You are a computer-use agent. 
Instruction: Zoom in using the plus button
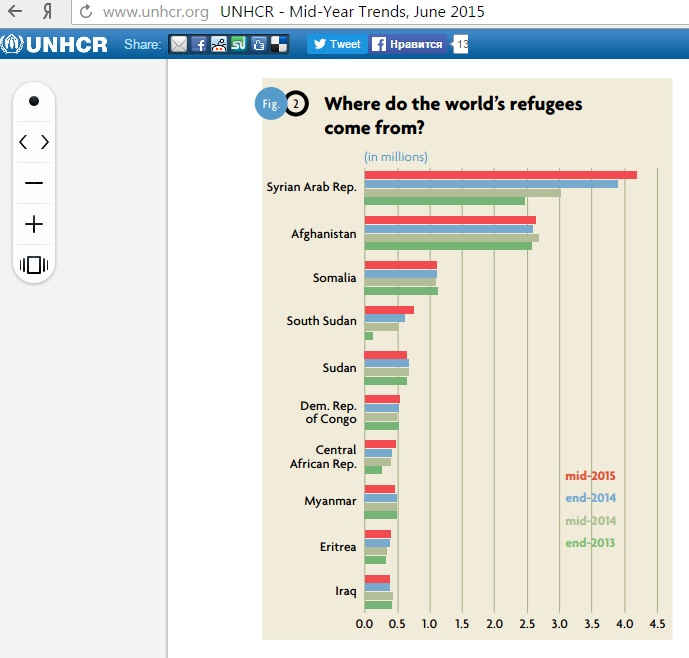[x=34, y=224]
